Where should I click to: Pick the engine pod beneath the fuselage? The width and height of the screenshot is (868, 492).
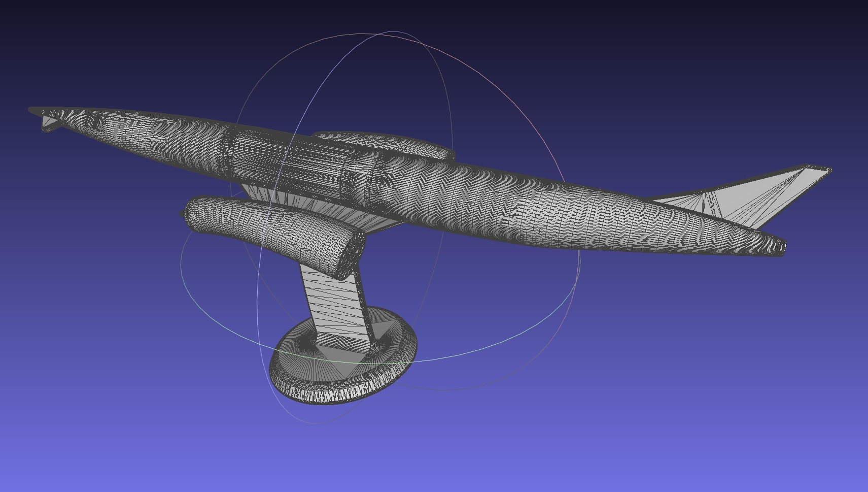point(274,237)
